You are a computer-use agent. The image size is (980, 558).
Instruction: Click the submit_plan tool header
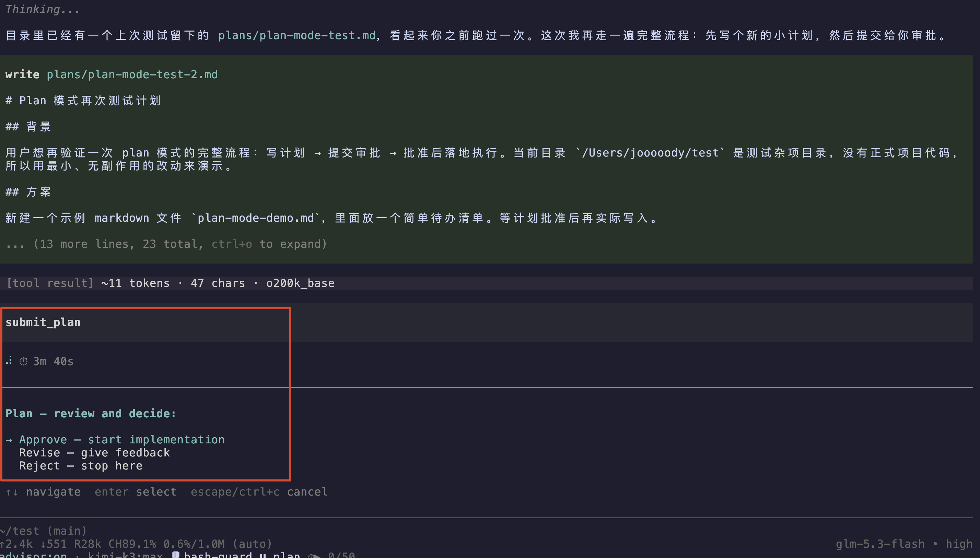(43, 322)
